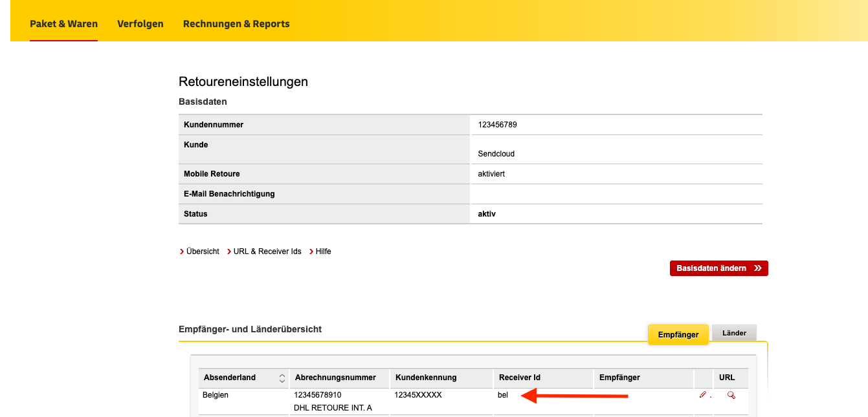Open Rechnungen & Reports
Screen dimensions: 868x417
coord(236,23)
